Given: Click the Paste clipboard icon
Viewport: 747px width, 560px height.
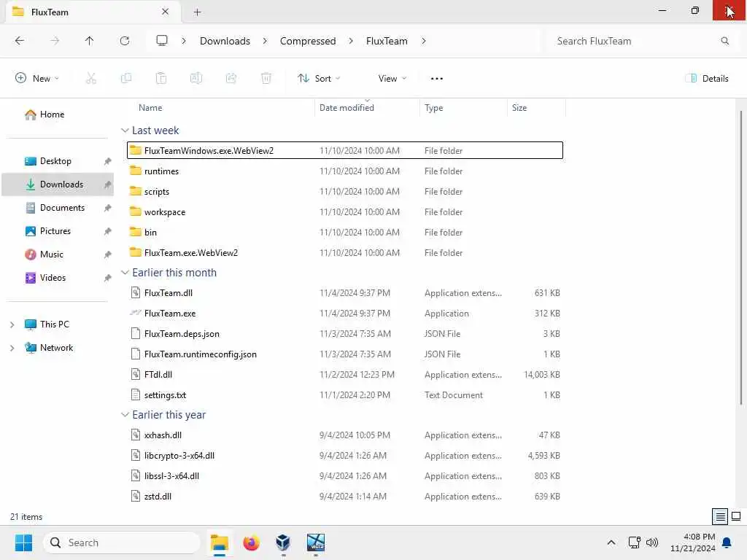Looking at the screenshot, I should pyautogui.click(x=161, y=78).
